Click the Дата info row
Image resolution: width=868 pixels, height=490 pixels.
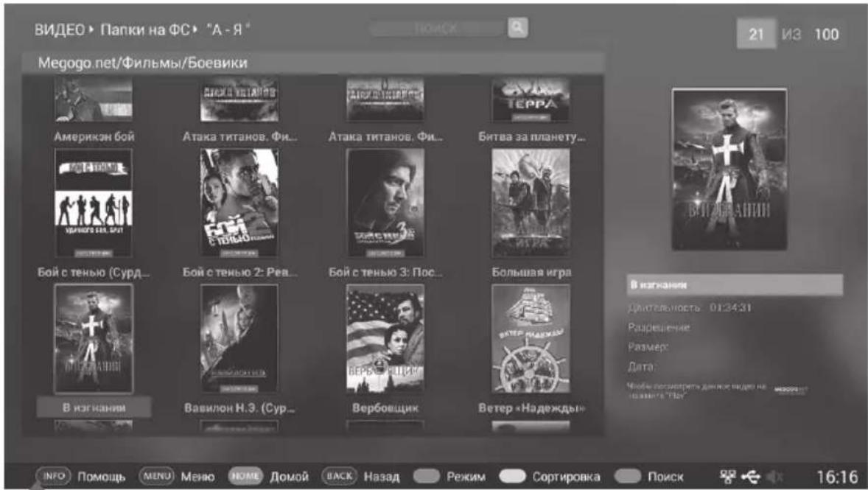click(x=641, y=366)
